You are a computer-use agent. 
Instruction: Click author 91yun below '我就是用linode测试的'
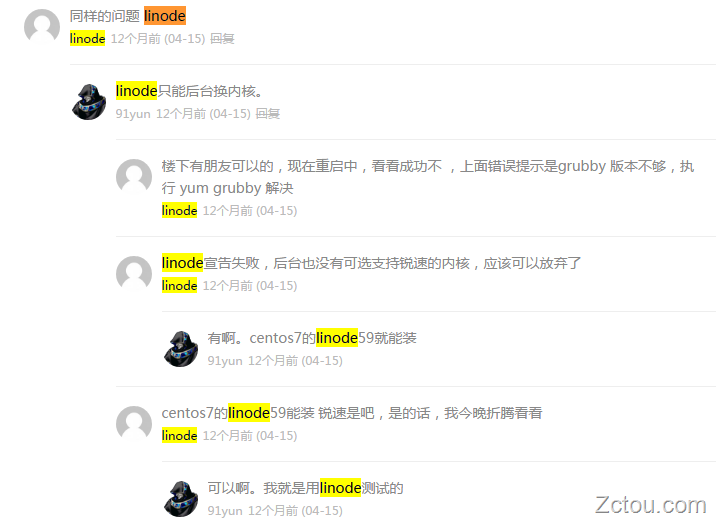pos(225,510)
